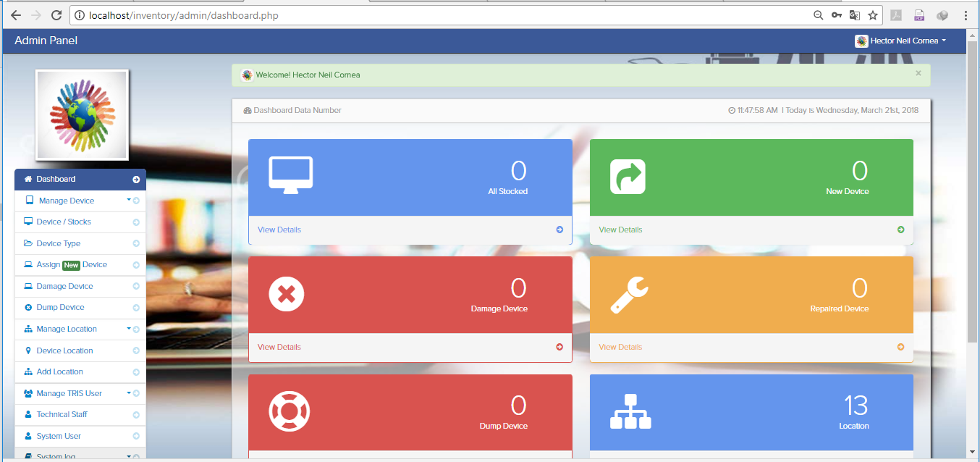Dismiss the welcome alert message
The width and height of the screenshot is (980, 462).
[x=918, y=74]
